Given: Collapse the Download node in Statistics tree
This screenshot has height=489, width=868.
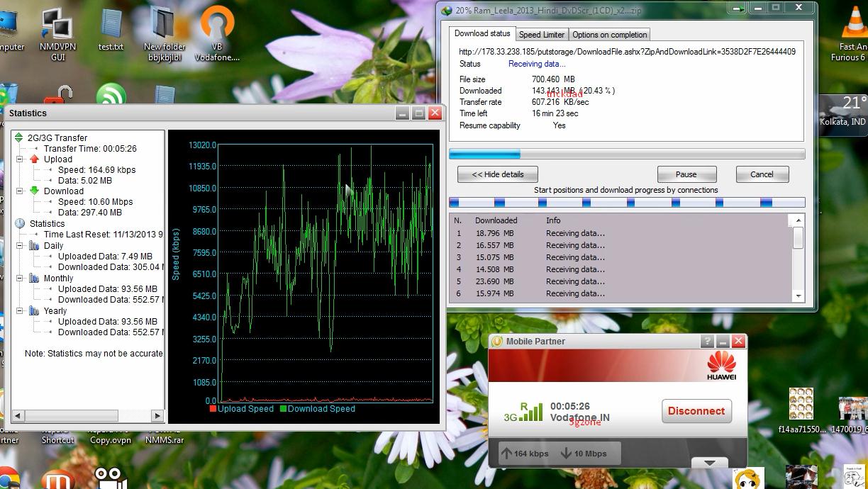Looking at the screenshot, I should (x=20, y=191).
